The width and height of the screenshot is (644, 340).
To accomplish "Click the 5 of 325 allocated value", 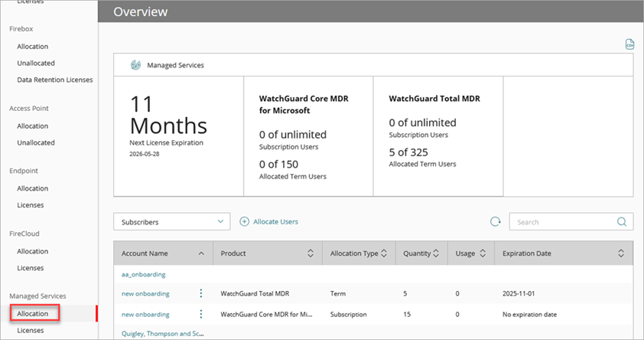I will (x=408, y=152).
